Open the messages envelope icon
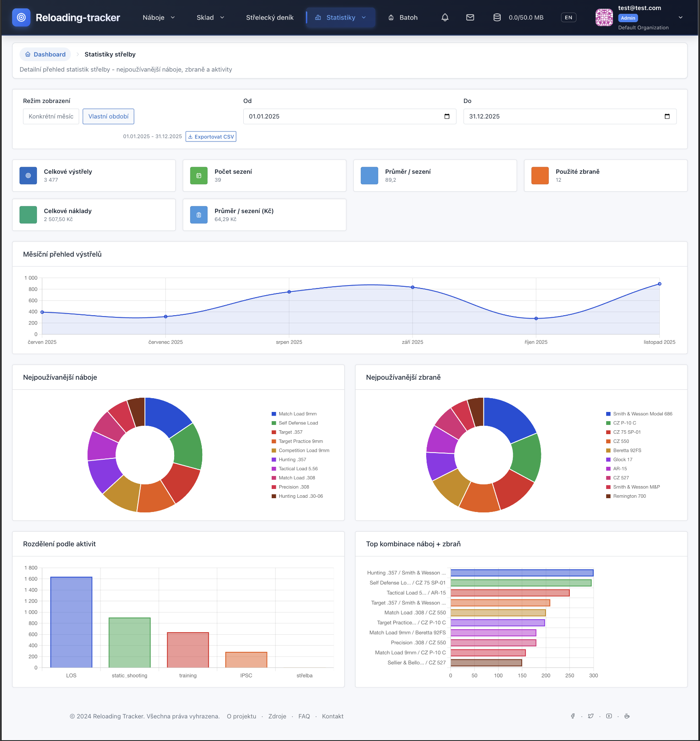This screenshot has width=700, height=741. 470,18
